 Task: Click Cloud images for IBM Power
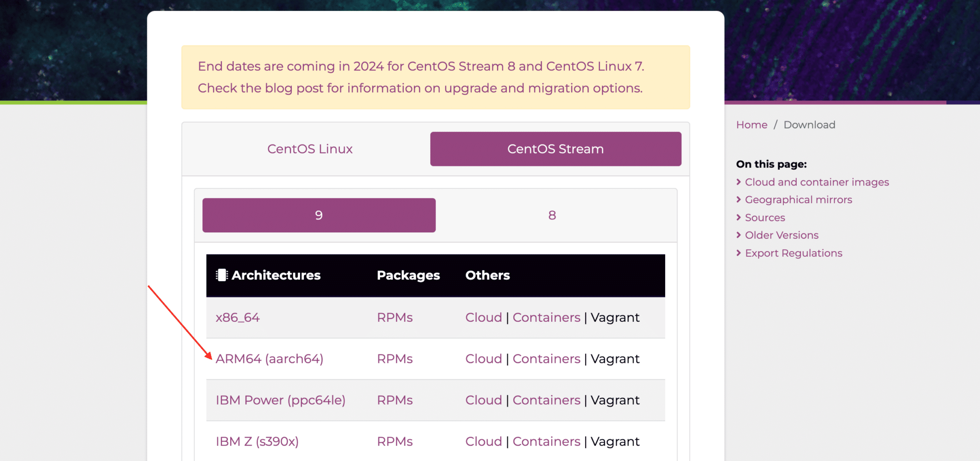(483, 400)
